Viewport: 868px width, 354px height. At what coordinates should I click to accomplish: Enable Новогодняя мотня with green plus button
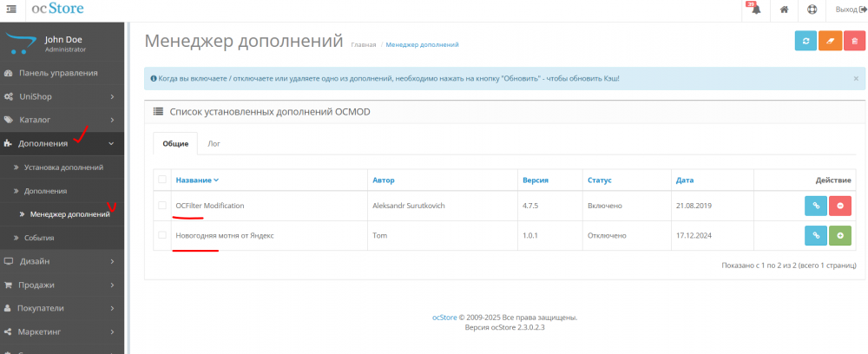tap(839, 236)
